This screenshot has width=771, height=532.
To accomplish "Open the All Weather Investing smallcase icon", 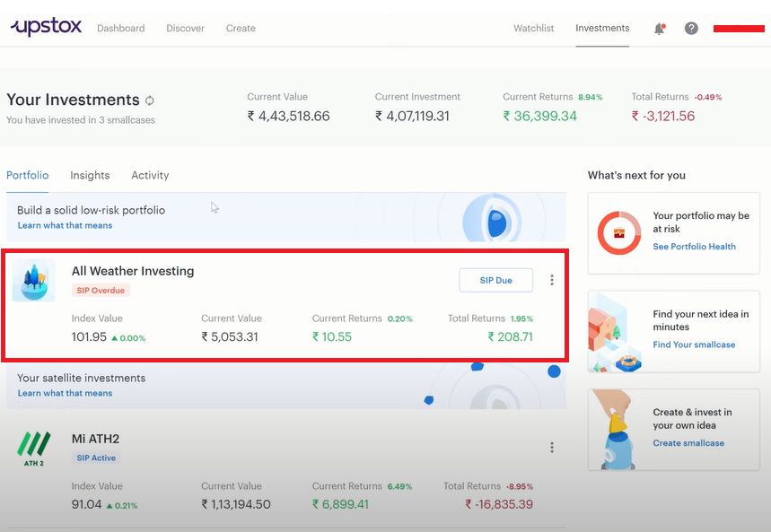I will click(34, 280).
